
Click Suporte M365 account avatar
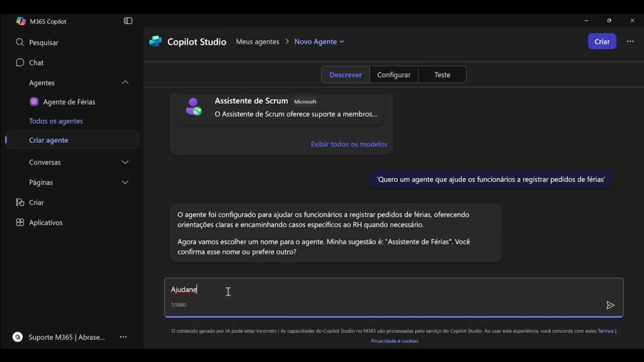(x=18, y=337)
